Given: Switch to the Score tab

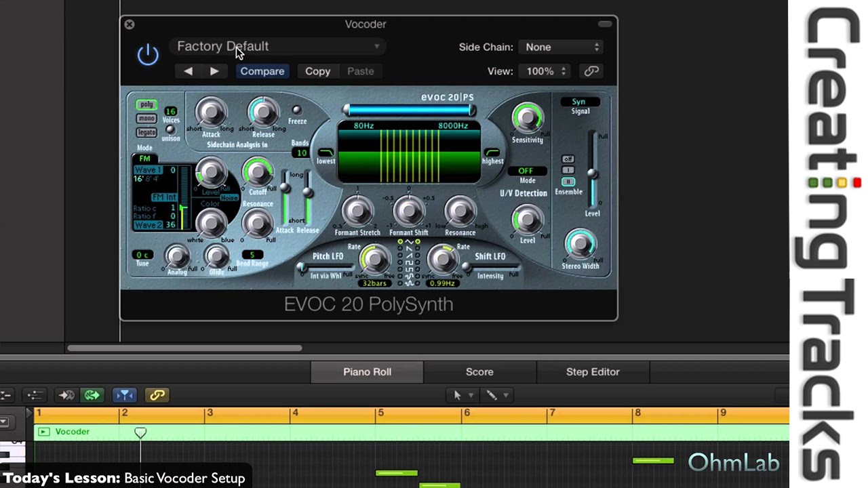Looking at the screenshot, I should [x=479, y=371].
